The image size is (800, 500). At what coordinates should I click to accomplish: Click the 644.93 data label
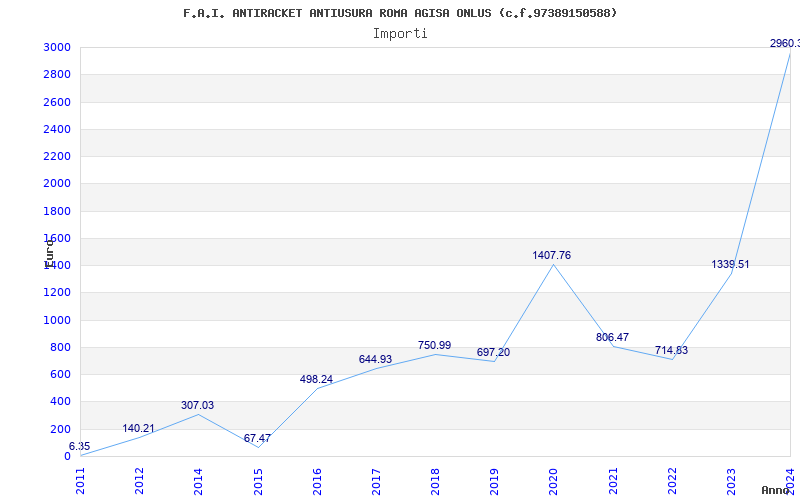376,359
